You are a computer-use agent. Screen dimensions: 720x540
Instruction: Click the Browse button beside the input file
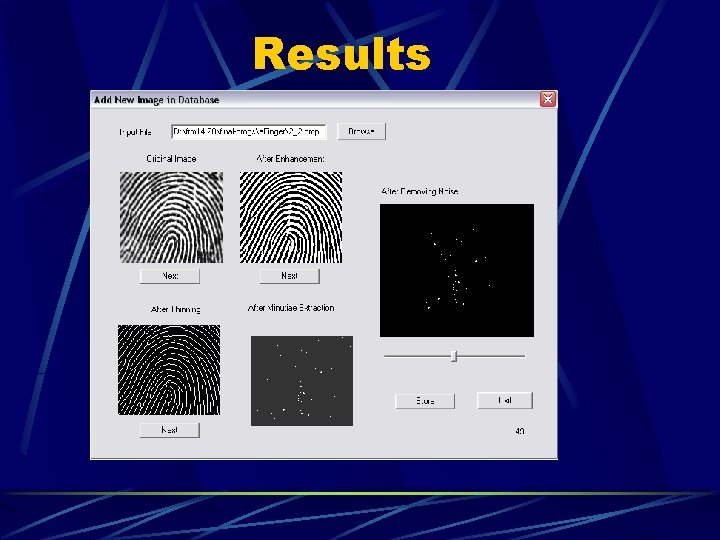point(361,131)
